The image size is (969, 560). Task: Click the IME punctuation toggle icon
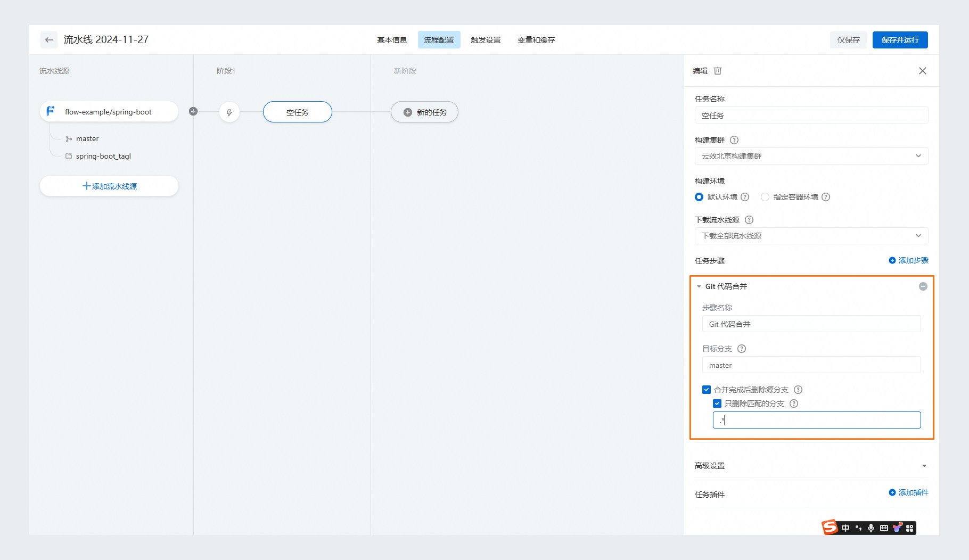pos(858,528)
